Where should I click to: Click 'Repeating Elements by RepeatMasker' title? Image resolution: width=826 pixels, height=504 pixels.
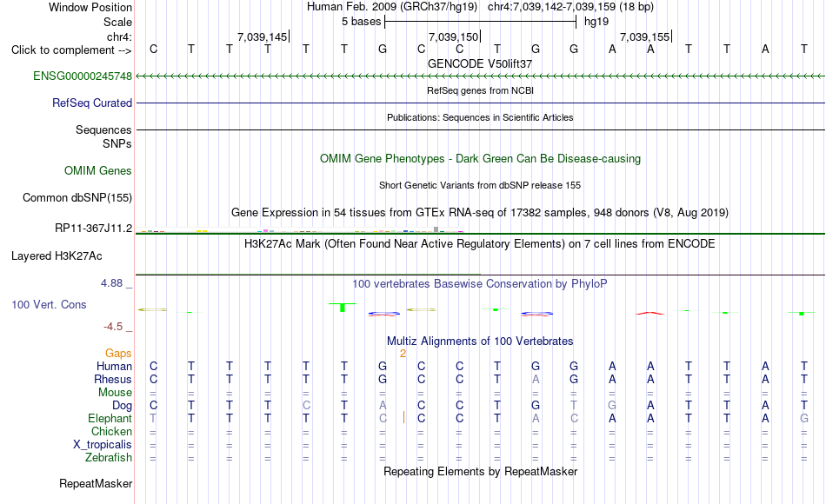pos(480,471)
